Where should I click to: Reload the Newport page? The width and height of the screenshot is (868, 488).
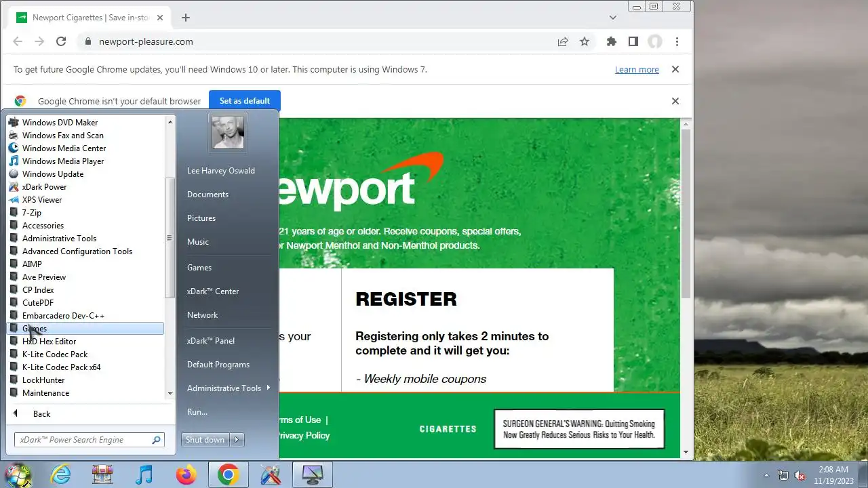click(61, 41)
